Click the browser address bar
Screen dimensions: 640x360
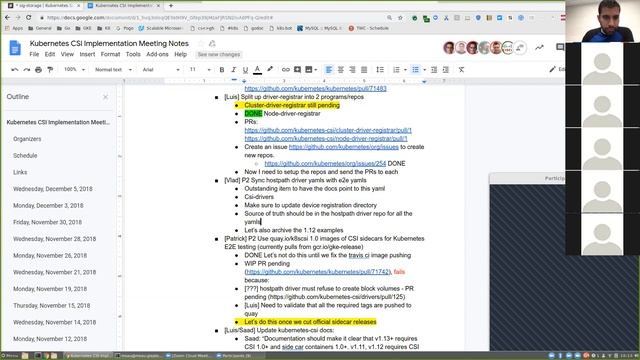click(212, 18)
